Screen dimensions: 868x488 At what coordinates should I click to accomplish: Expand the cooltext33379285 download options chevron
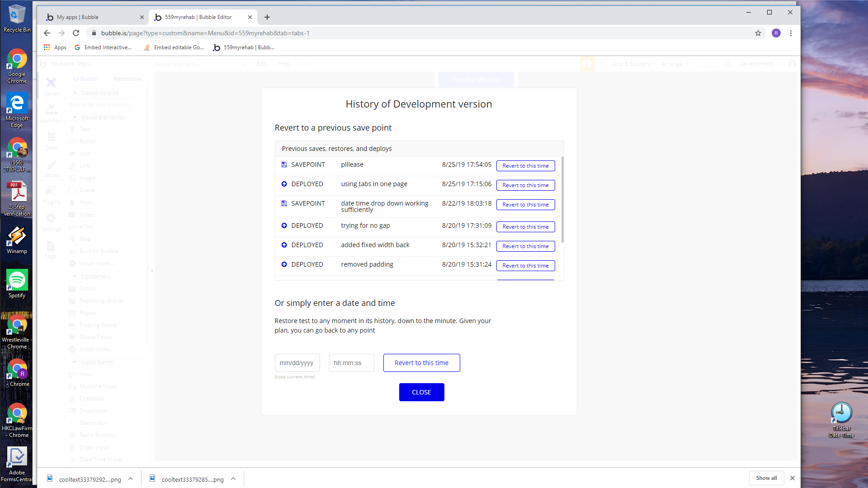click(233, 479)
